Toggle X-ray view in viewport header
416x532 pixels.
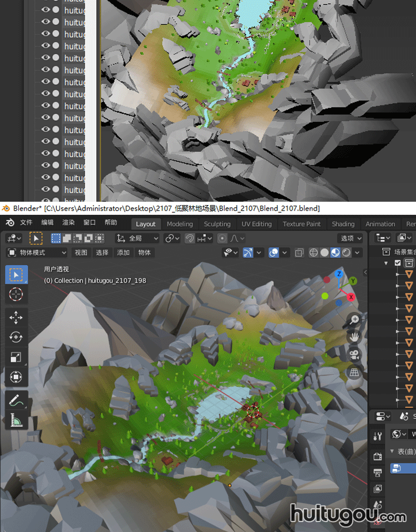coord(299,253)
